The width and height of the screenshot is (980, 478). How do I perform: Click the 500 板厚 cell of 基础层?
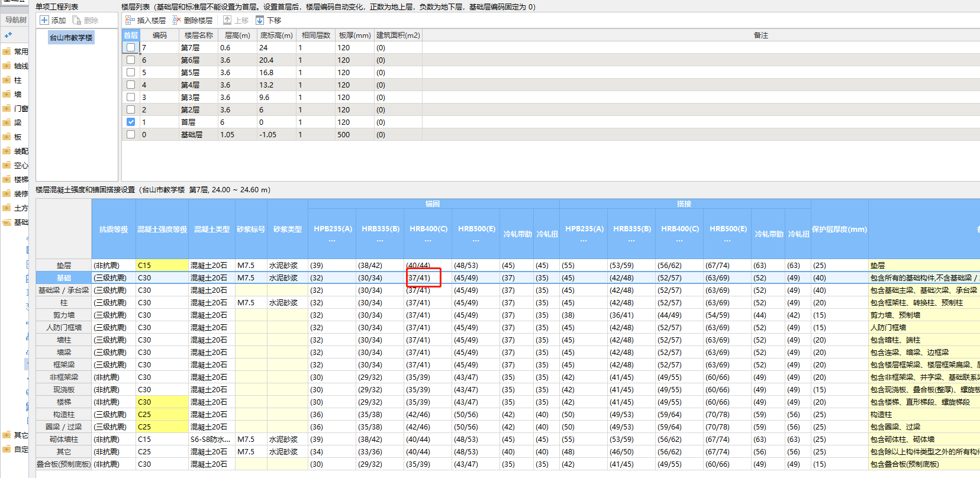click(354, 134)
